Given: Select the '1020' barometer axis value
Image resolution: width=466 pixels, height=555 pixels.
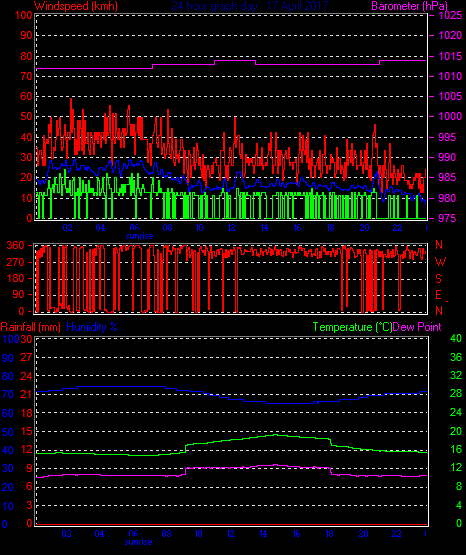Looking at the screenshot, I should 450,35.
